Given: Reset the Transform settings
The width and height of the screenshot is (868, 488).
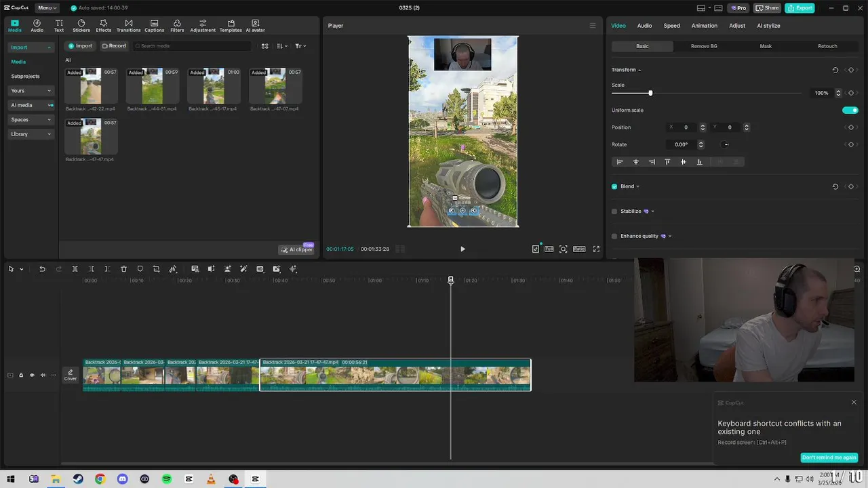Looking at the screenshot, I should (x=835, y=70).
